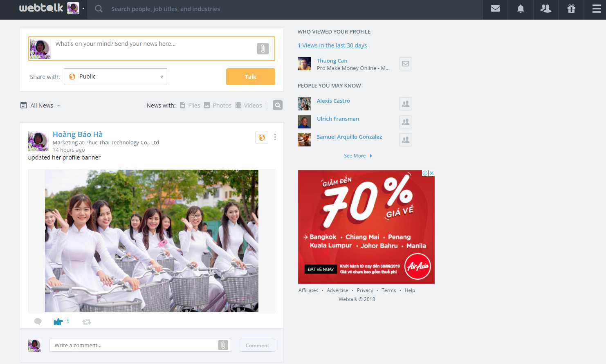Filter news by Photos
606x364 pixels.
(218, 106)
